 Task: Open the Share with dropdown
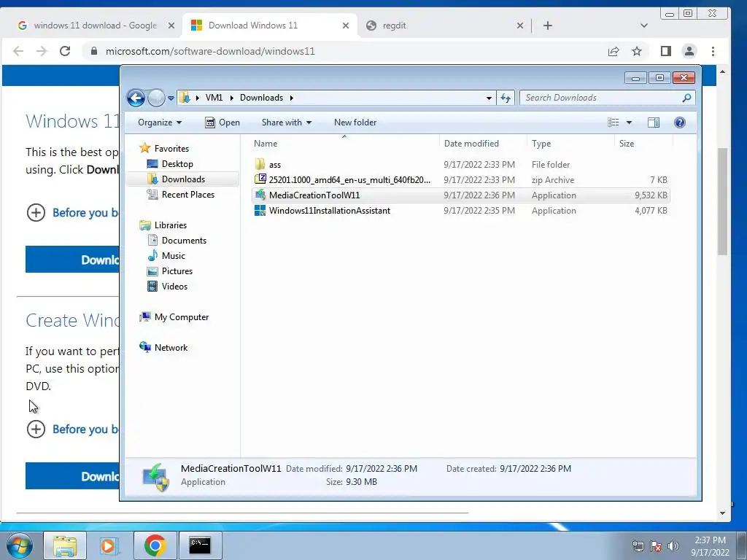286,122
